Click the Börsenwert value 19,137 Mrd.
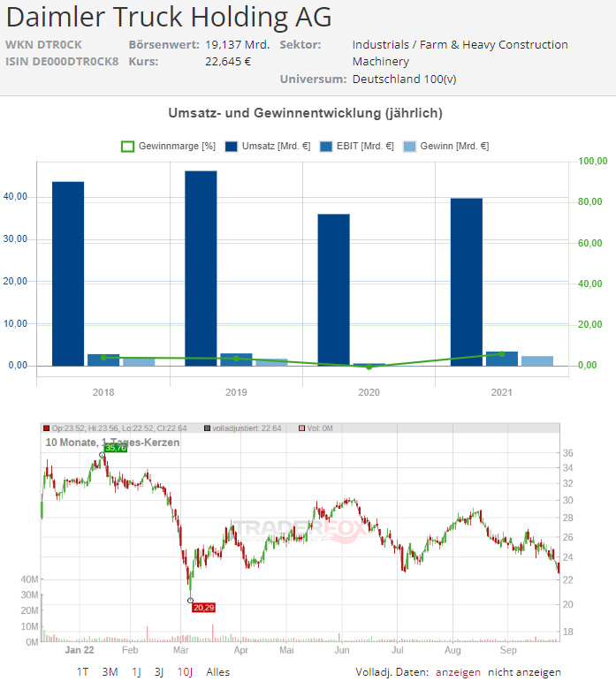 point(238,45)
